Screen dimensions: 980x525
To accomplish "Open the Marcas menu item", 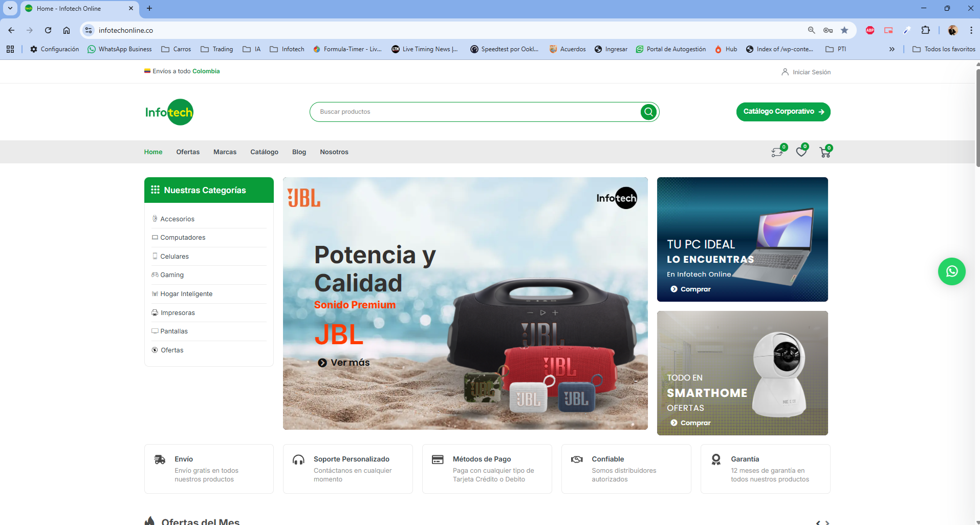I will pos(225,152).
